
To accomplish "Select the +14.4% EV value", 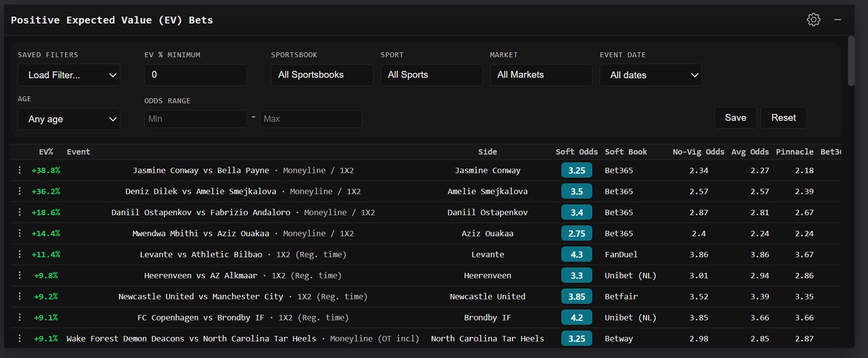I will [46, 233].
